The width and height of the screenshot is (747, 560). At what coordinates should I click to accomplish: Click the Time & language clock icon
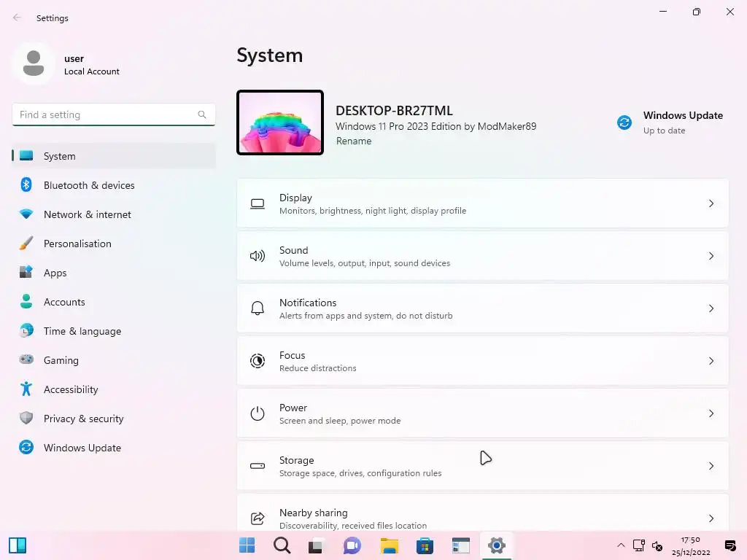[26, 330]
